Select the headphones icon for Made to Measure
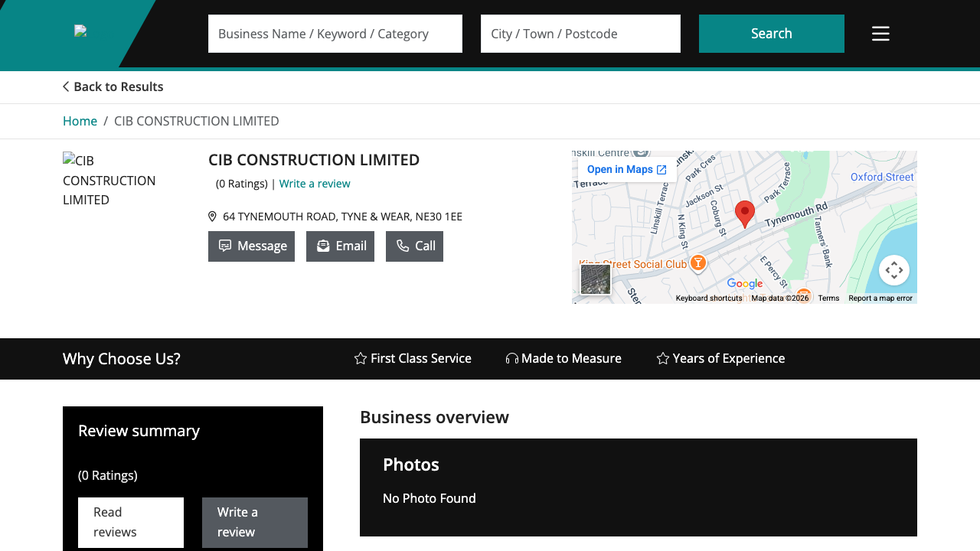 click(x=511, y=358)
